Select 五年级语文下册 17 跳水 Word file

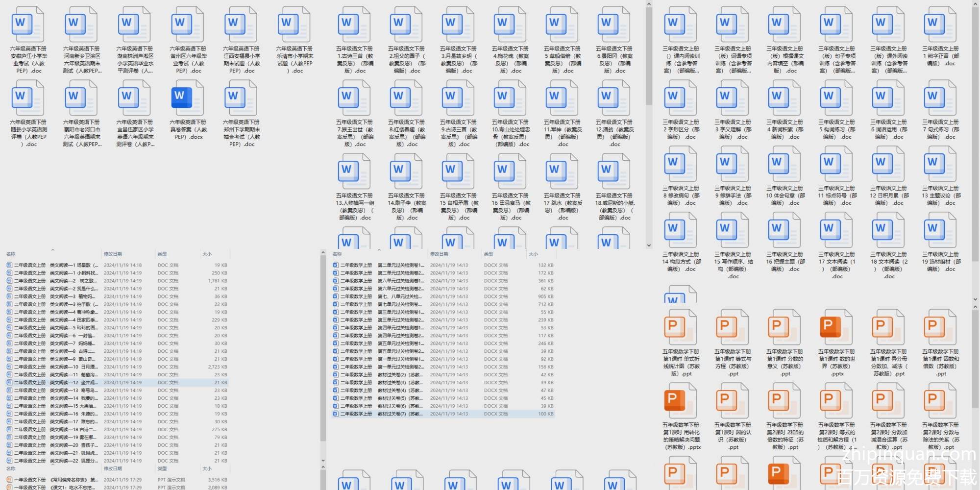pos(562,171)
